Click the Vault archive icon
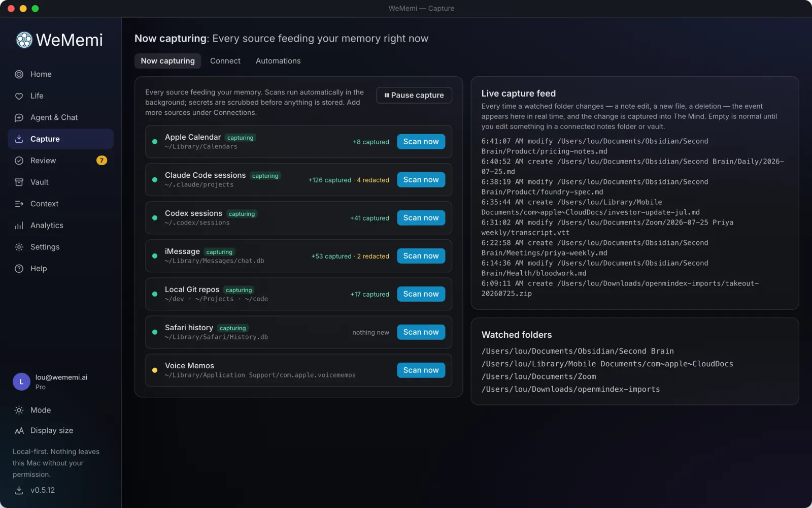812x508 pixels. 19,182
